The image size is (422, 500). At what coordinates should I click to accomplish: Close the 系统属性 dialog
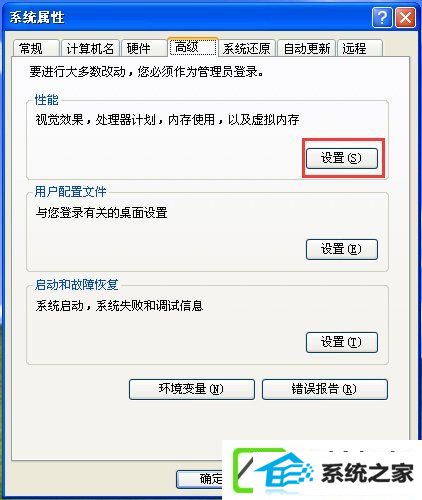405,17
